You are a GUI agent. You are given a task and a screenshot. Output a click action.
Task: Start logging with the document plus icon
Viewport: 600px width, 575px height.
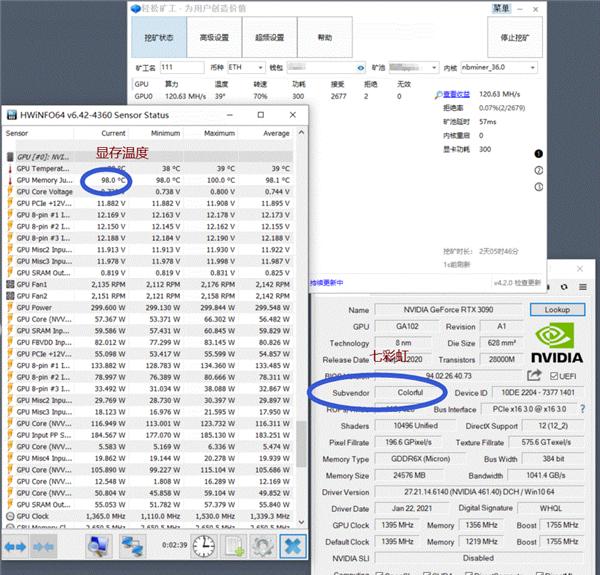click(x=234, y=546)
